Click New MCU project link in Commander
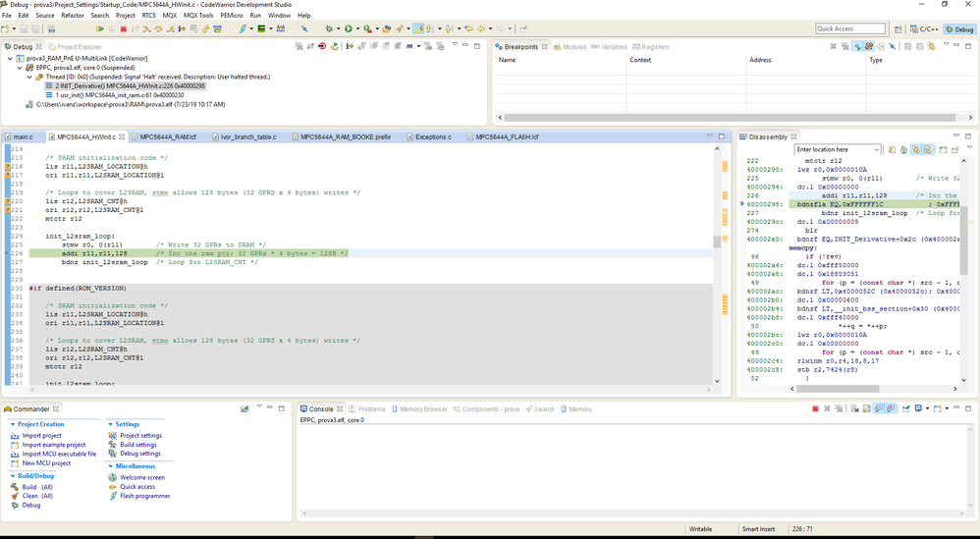 (x=46, y=463)
